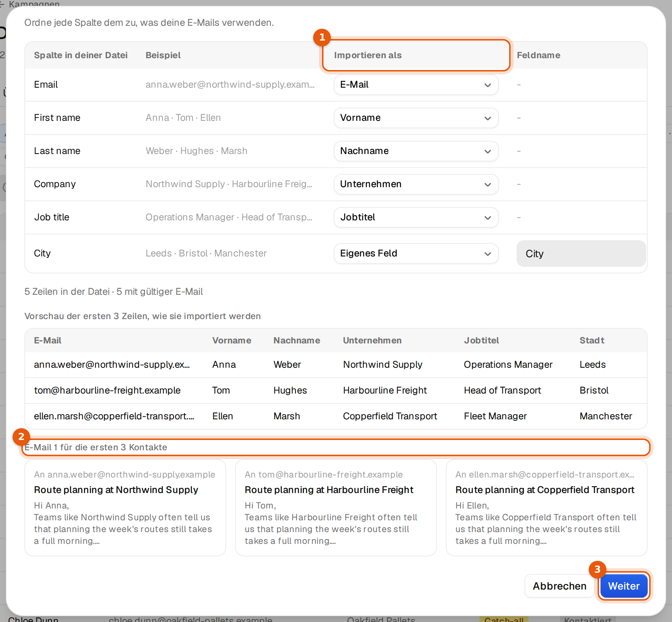Click the chevron arrow in the Eigenes Feld dropdown
Viewport: 672px width, 622px height.
488,254
